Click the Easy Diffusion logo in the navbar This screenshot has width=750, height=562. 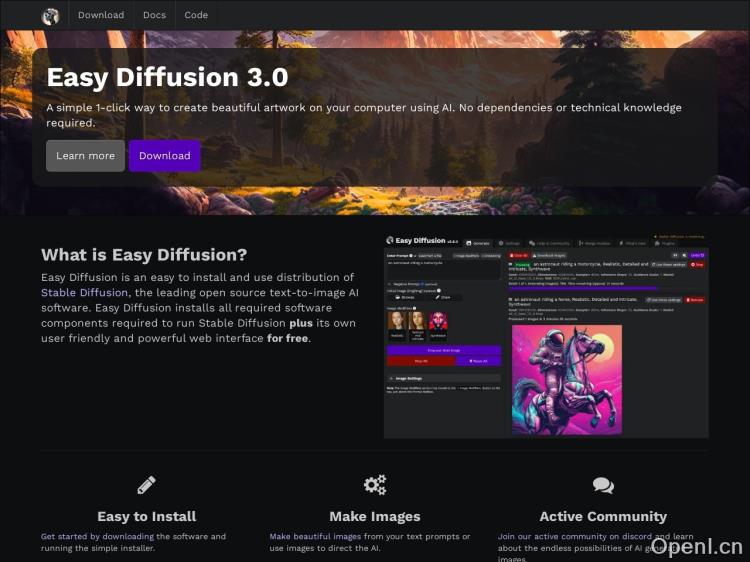tap(50, 16)
